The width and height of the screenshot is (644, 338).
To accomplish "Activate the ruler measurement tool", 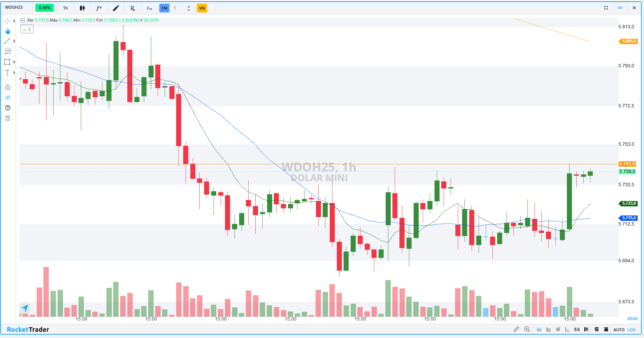I will pos(516,329).
